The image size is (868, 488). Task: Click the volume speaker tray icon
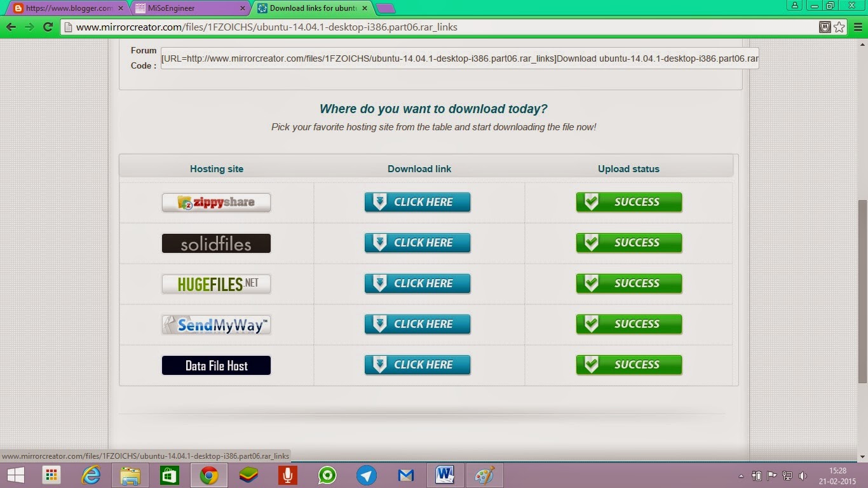pyautogui.click(x=803, y=475)
